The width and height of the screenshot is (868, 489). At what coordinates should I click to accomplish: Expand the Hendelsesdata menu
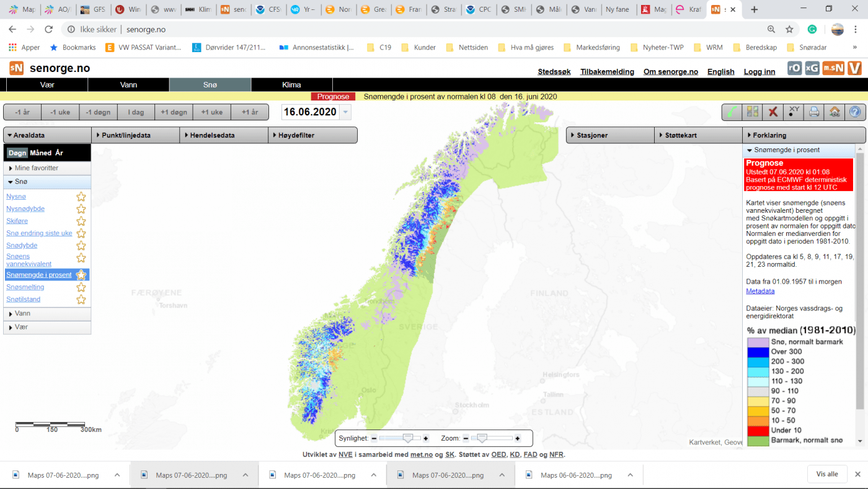tap(224, 135)
